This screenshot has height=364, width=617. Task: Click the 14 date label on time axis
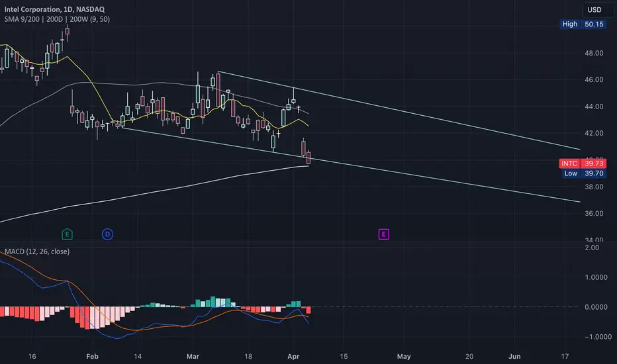point(137,356)
